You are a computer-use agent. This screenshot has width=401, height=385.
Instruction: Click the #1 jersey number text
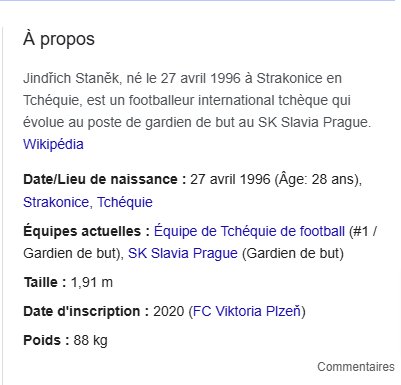coord(360,231)
